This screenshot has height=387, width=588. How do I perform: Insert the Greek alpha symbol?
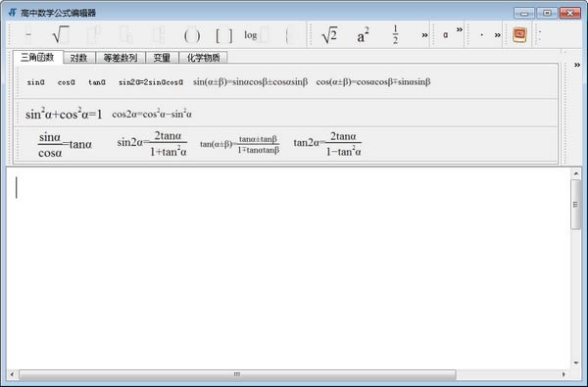(445, 35)
